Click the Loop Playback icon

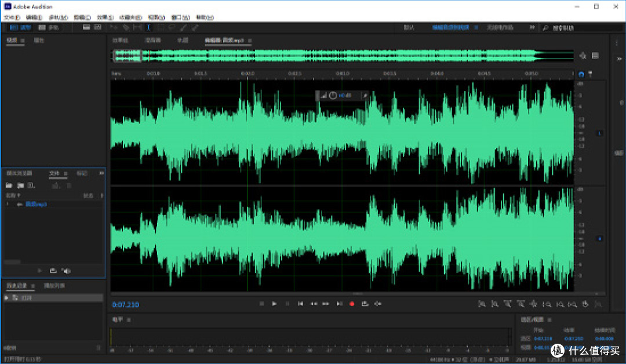(x=365, y=304)
